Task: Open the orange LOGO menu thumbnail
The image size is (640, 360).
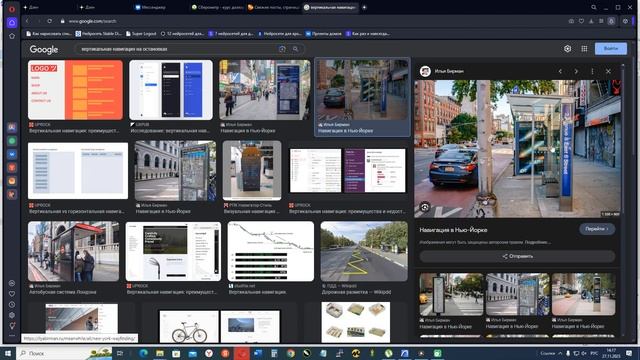Action: (75, 90)
